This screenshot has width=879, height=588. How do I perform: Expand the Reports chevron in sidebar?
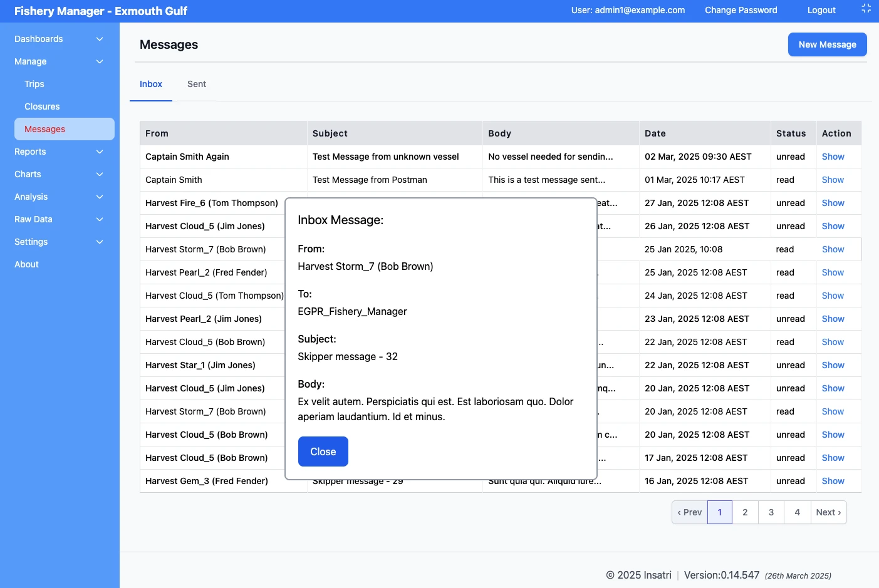[x=100, y=152]
